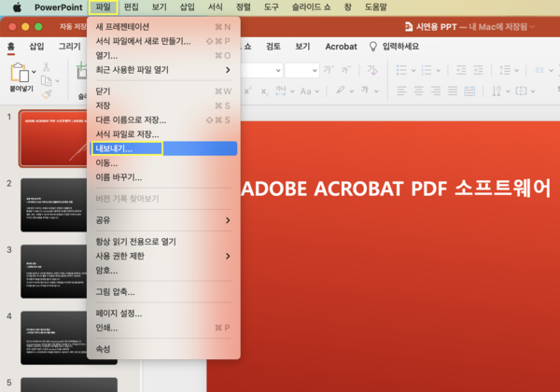
Task: Decrease the list indent level
Action: 461,70
